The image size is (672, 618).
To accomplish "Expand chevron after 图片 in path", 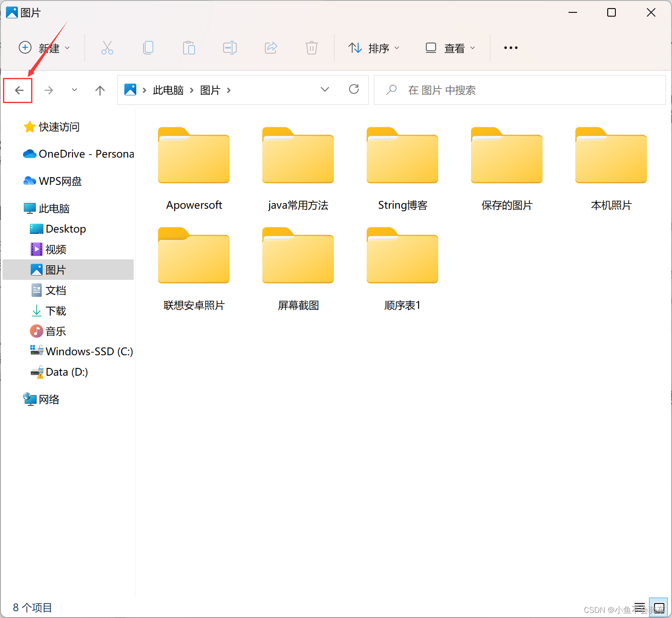I will (229, 90).
